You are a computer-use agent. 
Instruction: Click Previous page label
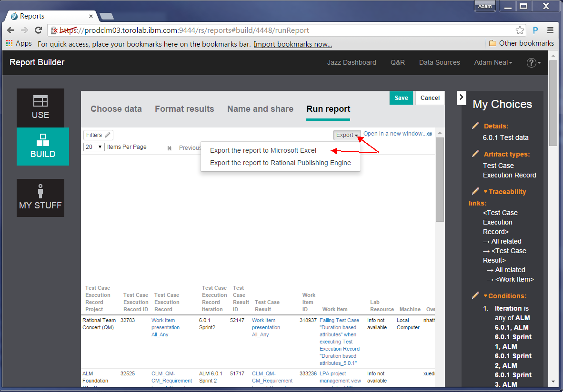tap(190, 148)
